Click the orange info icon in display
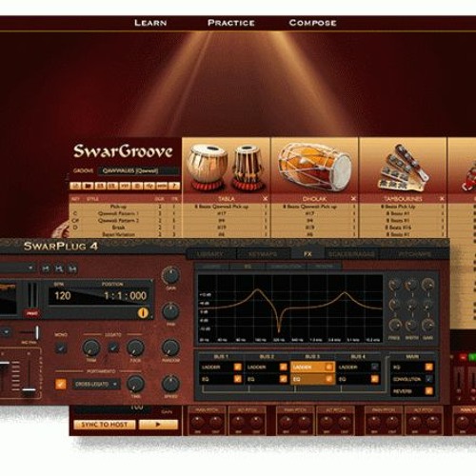Screen dimensions: 476x476 click(143, 313)
